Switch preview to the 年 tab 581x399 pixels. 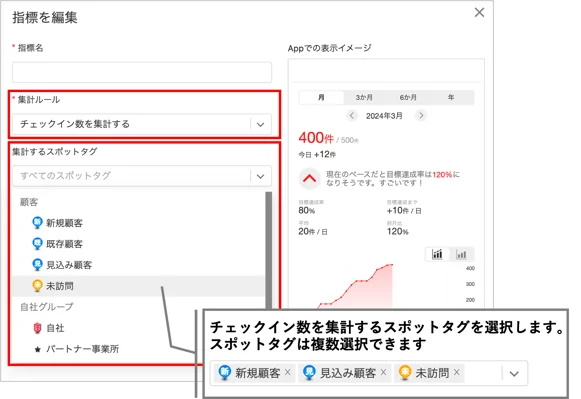click(x=451, y=97)
